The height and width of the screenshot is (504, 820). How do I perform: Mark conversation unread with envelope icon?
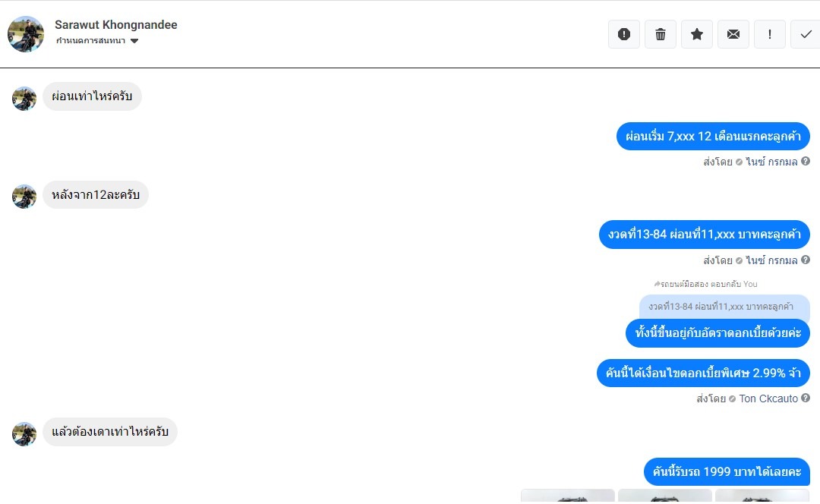coord(733,34)
